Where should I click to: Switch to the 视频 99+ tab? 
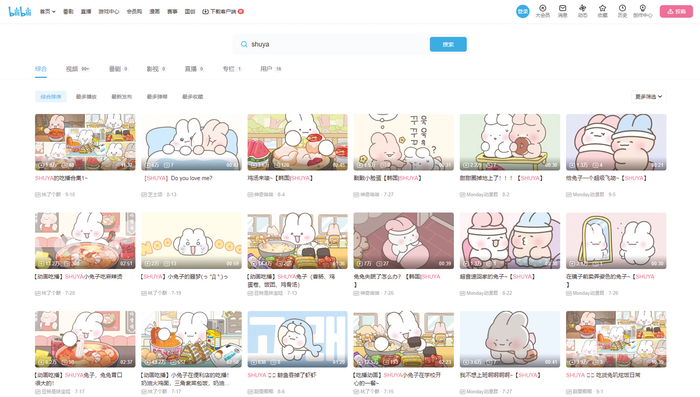point(78,69)
